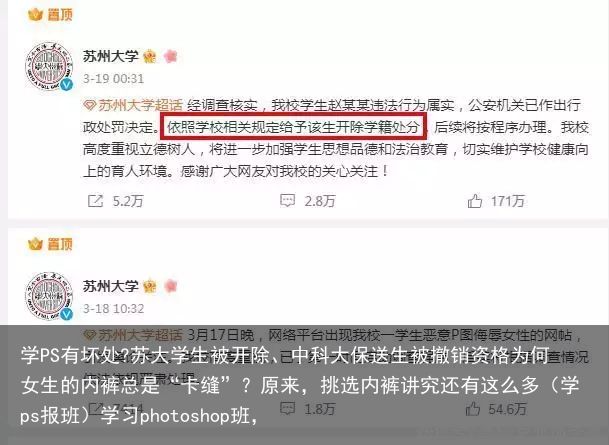Open the 苏州大学超话 link in the first post

point(133,105)
